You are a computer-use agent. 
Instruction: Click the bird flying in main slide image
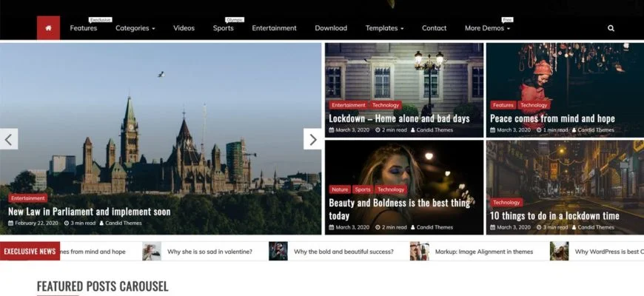pos(161,74)
